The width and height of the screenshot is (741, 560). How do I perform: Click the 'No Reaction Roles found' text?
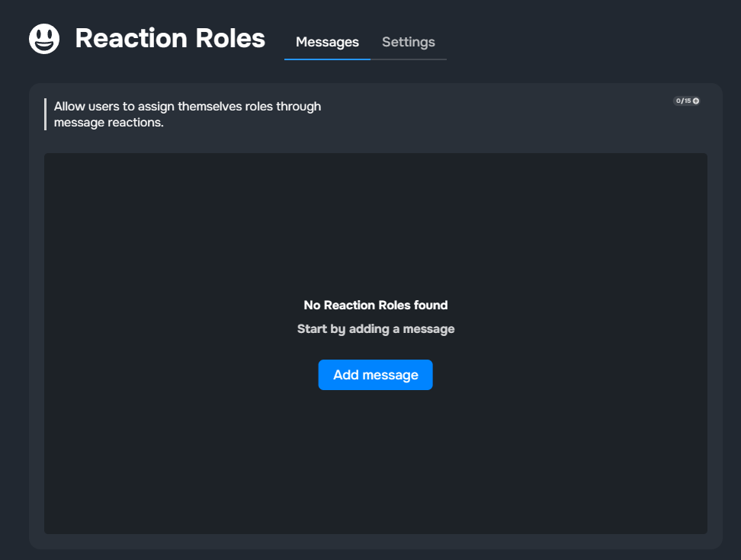375,305
